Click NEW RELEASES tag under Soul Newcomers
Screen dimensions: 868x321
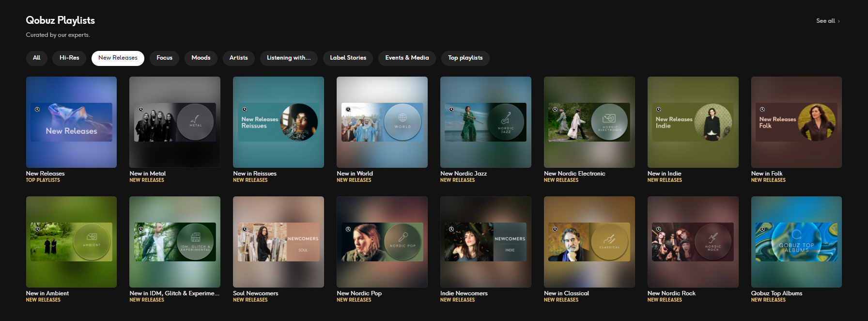(x=250, y=300)
